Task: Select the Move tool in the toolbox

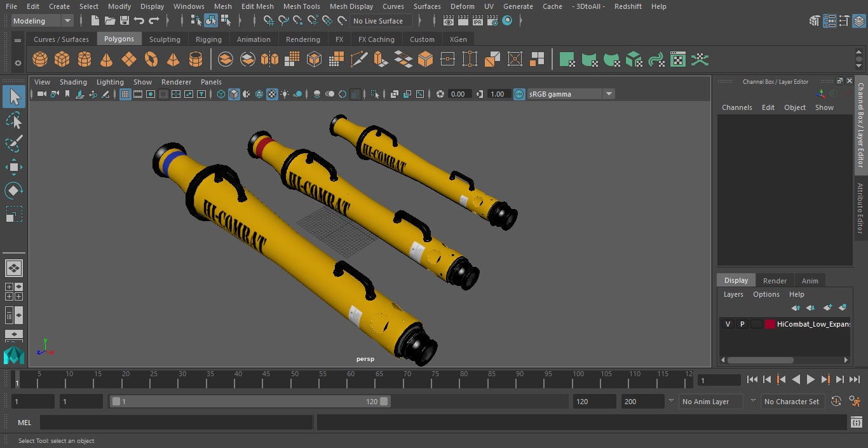Action: pos(13,167)
